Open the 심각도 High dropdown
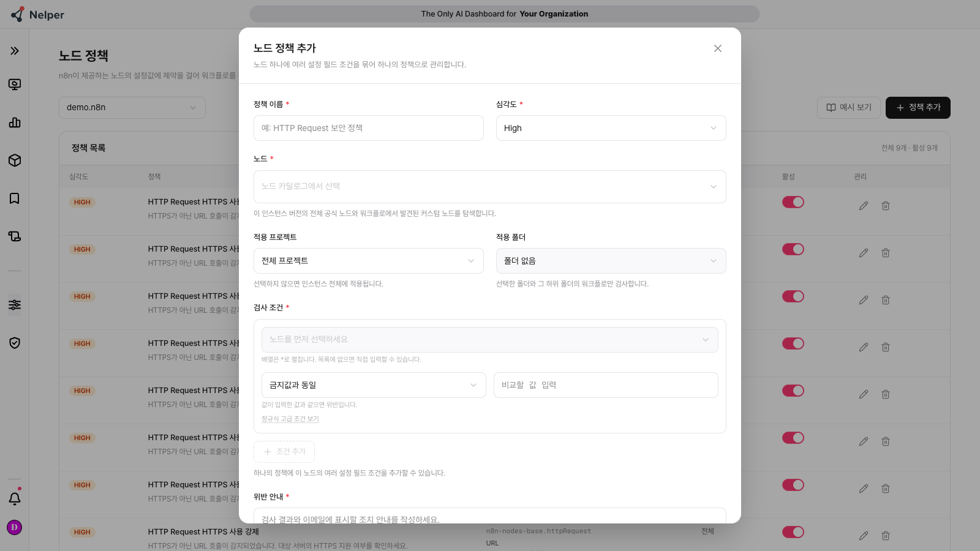 point(611,128)
